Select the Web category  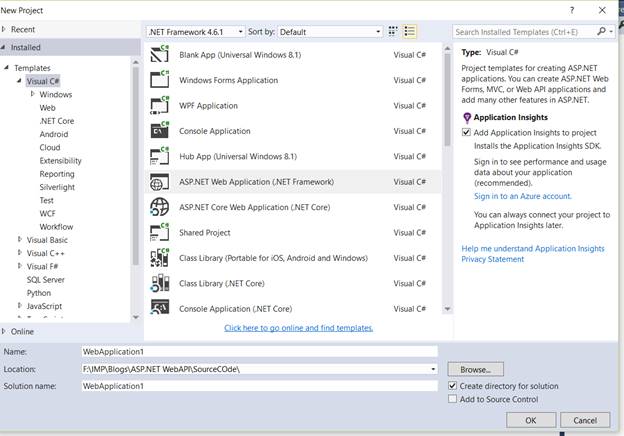47,107
